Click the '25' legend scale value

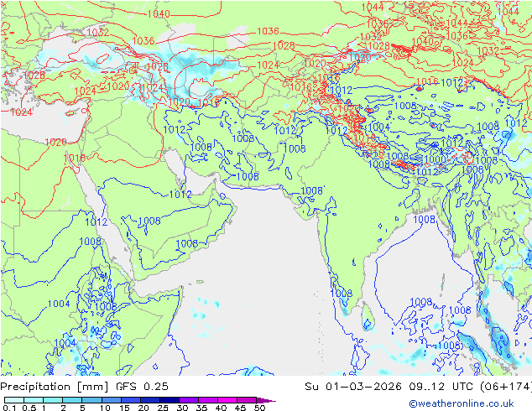pyautogui.click(x=163, y=408)
